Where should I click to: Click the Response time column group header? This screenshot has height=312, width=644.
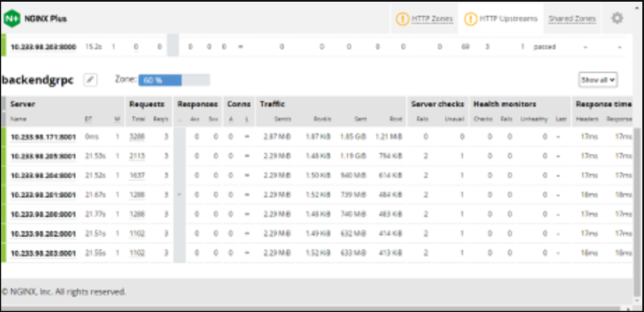(604, 104)
